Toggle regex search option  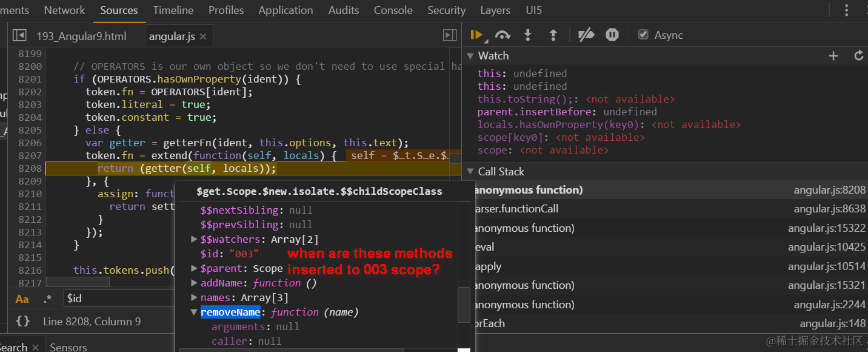[48, 299]
